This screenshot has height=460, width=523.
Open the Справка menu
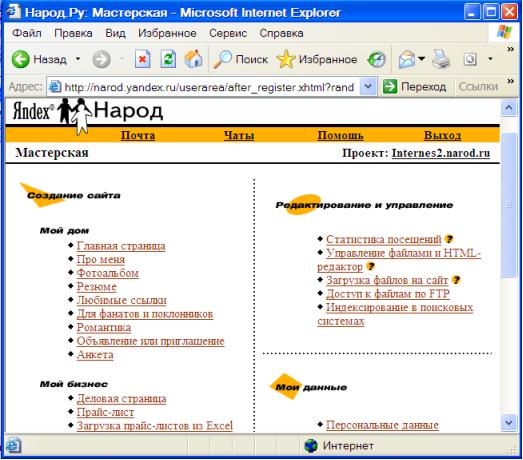(x=282, y=33)
